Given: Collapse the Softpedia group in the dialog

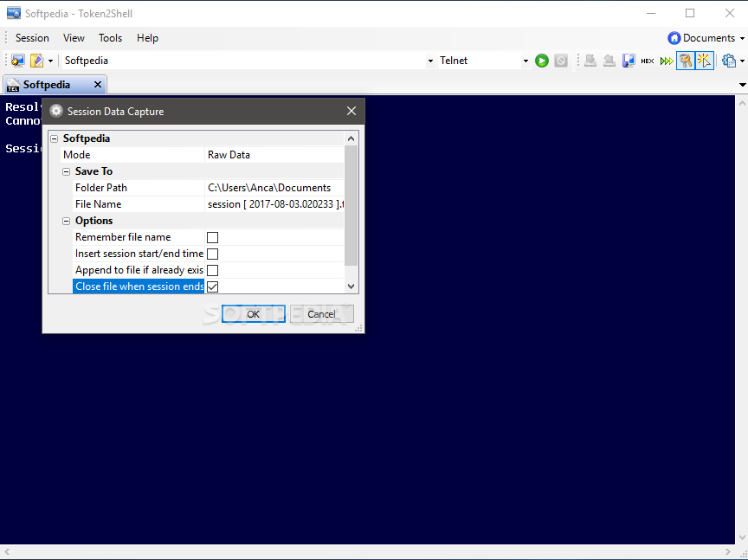Looking at the screenshot, I should [55, 138].
